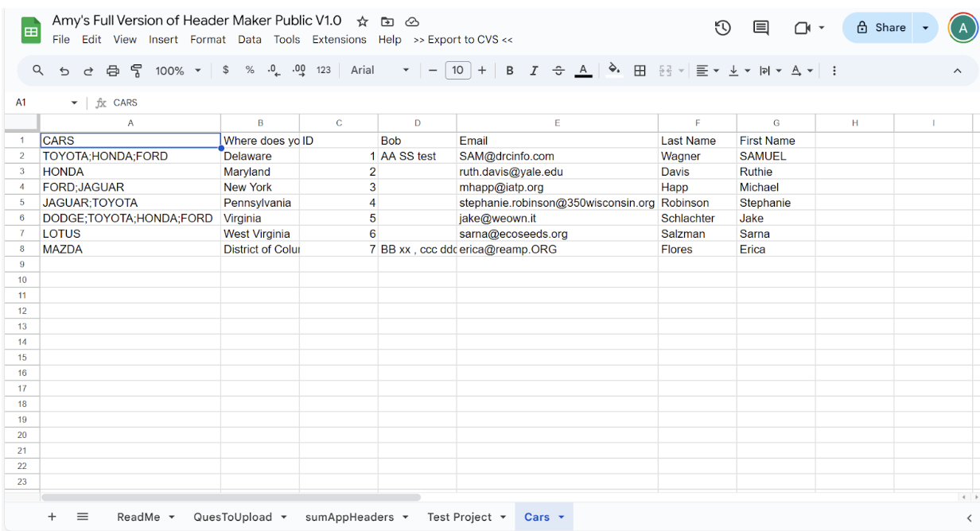This screenshot has height=531, width=980.
Task: Increase font size plus button
Action: 482,70
